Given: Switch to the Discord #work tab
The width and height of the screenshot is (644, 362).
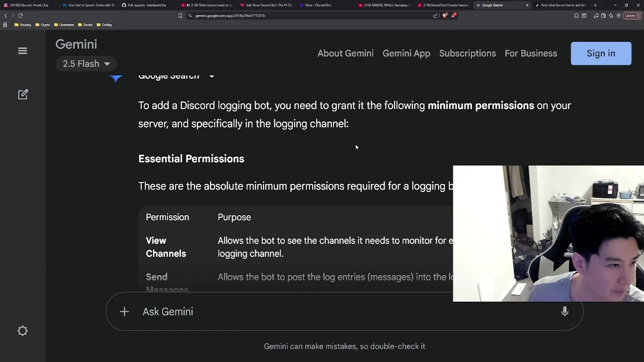Looking at the screenshot, I should click(29, 5).
